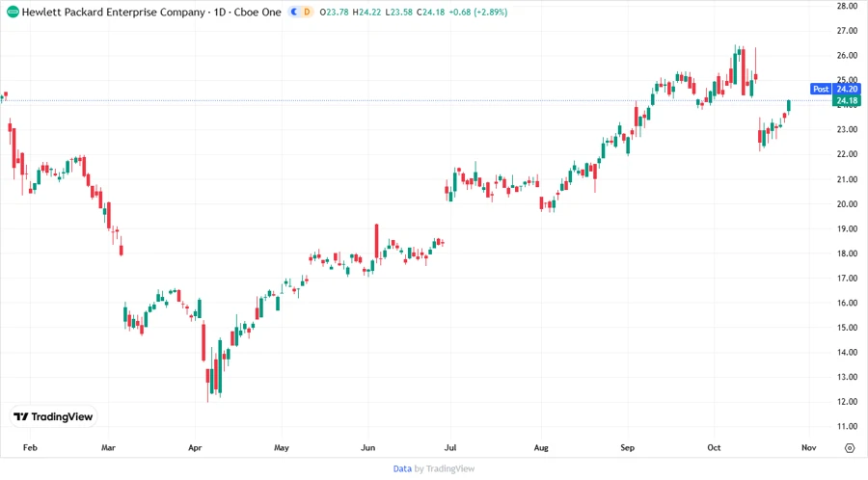Click the 22.00 price scale value

pos(847,154)
